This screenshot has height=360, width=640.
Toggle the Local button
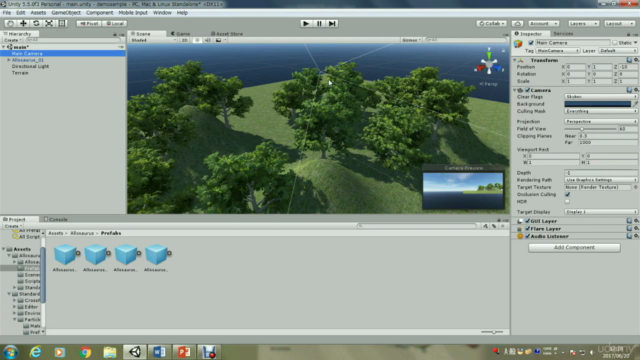point(115,24)
